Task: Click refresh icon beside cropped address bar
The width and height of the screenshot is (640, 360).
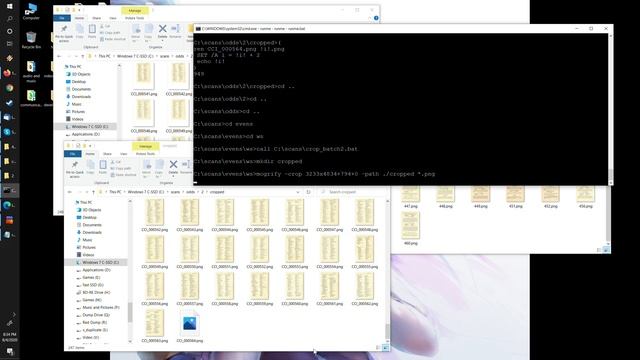Action: click(x=309, y=192)
